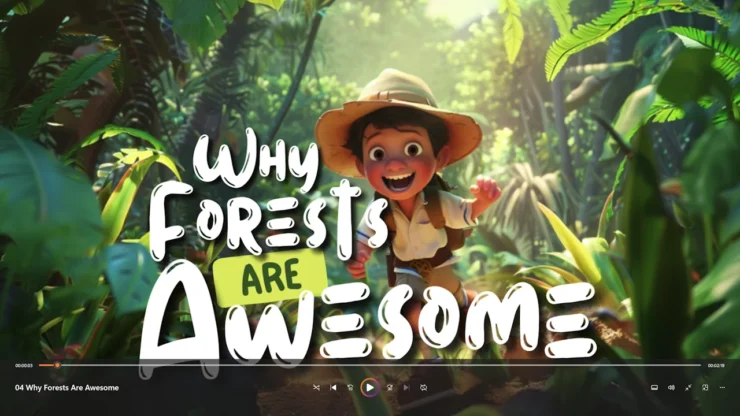
Task: Click the elapsed time label
Action: 24,366
